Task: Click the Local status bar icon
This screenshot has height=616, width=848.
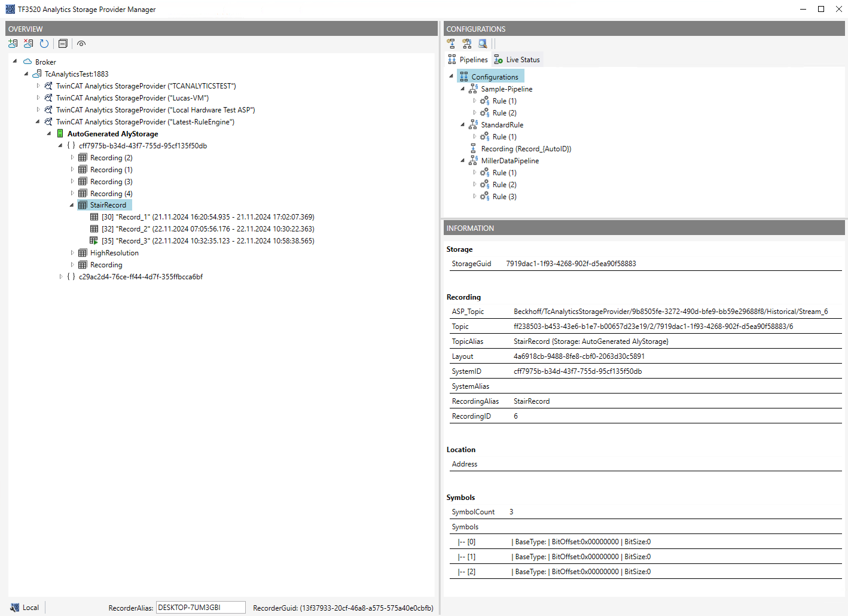Action: (15, 608)
